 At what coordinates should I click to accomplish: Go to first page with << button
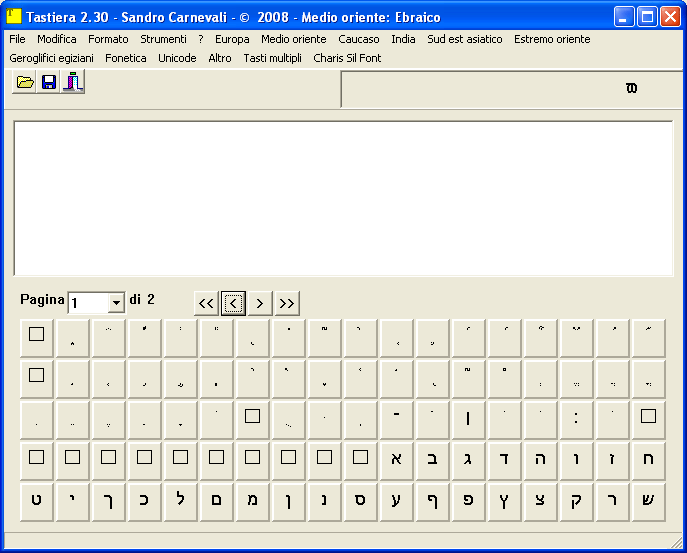206,303
